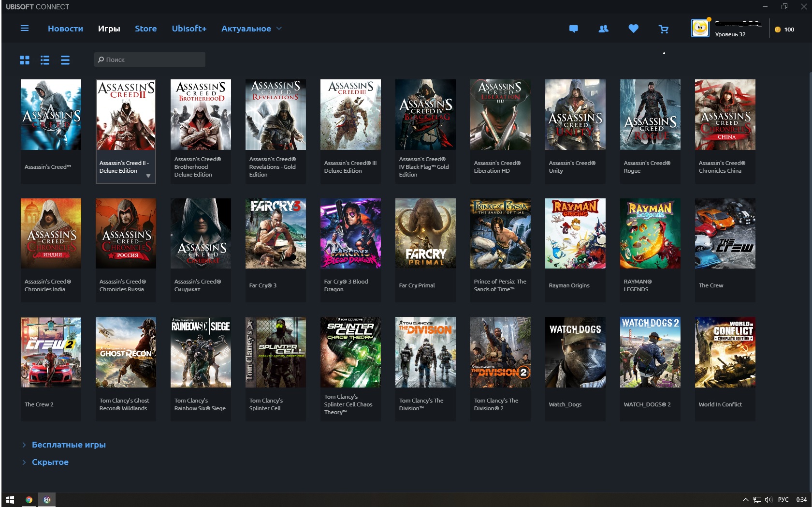This screenshot has height=508, width=812.
Task: Open the Новости section
Action: point(65,29)
